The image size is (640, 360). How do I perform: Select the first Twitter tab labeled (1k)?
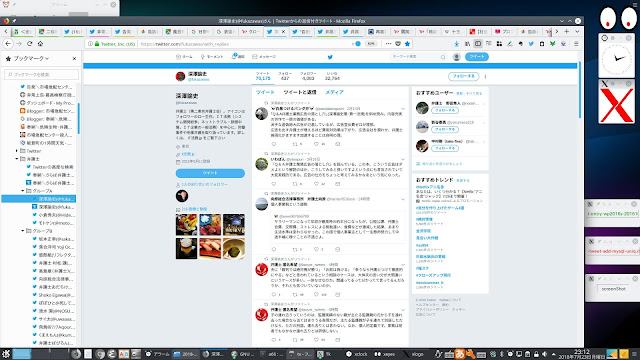(x=73, y=31)
